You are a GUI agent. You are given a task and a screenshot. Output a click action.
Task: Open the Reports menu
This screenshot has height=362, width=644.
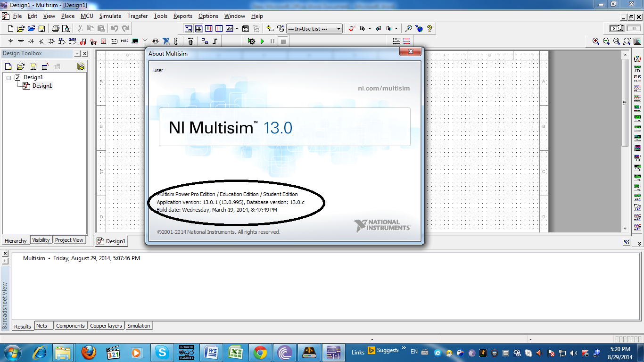[x=183, y=16]
